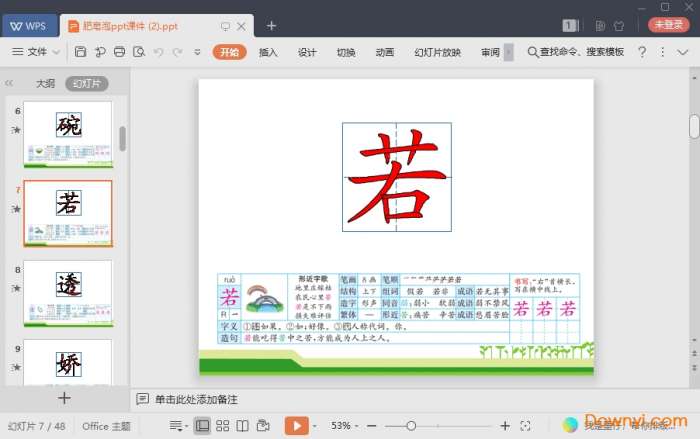Switch to normal view icon
700x439 pixels.
click(x=202, y=426)
